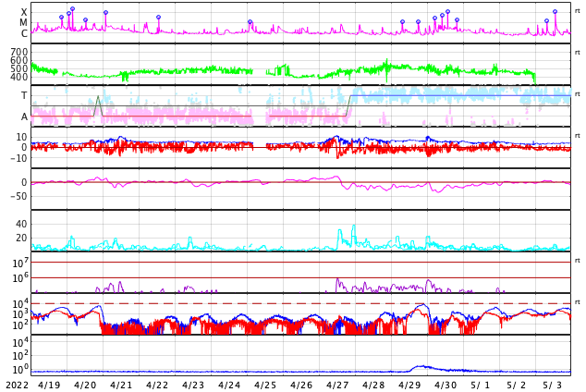The height and width of the screenshot is (392, 586).
Task: Click the '4/22' date label
Action: tap(157, 385)
